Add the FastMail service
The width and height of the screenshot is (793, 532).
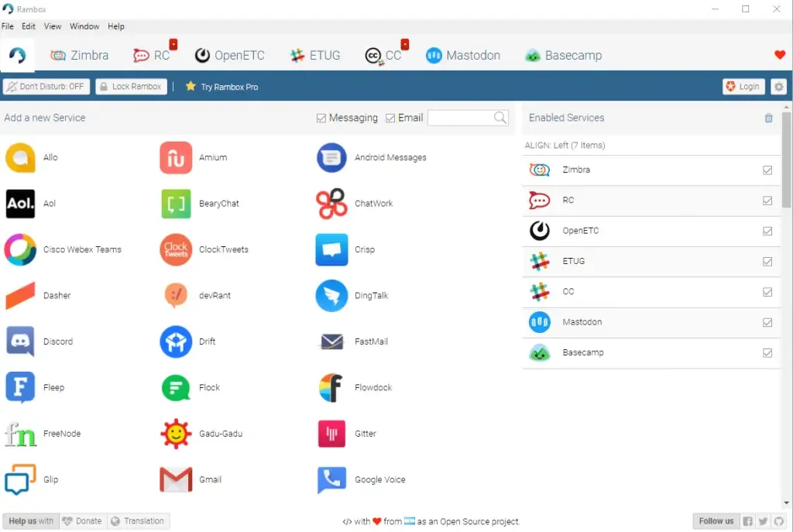click(331, 342)
